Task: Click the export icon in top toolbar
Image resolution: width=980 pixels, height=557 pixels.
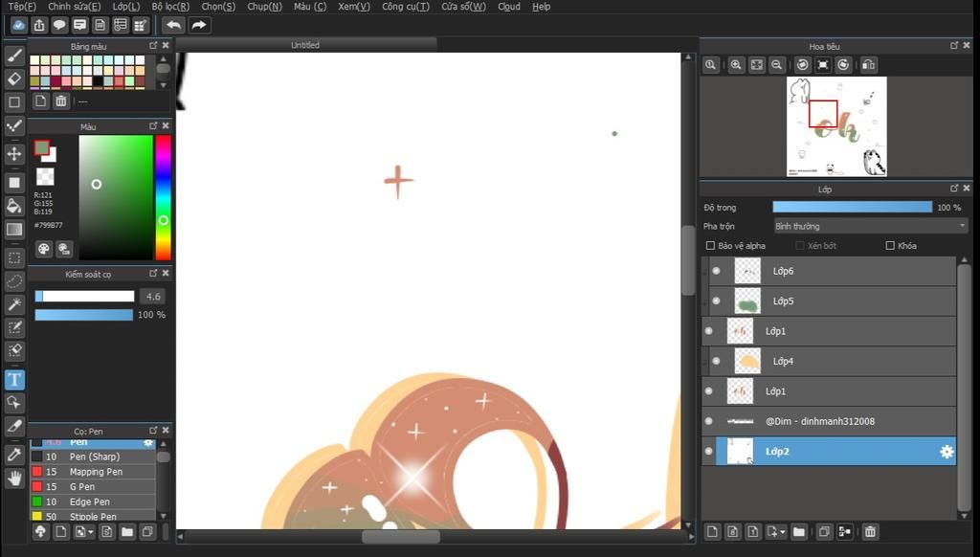Action: [x=38, y=25]
